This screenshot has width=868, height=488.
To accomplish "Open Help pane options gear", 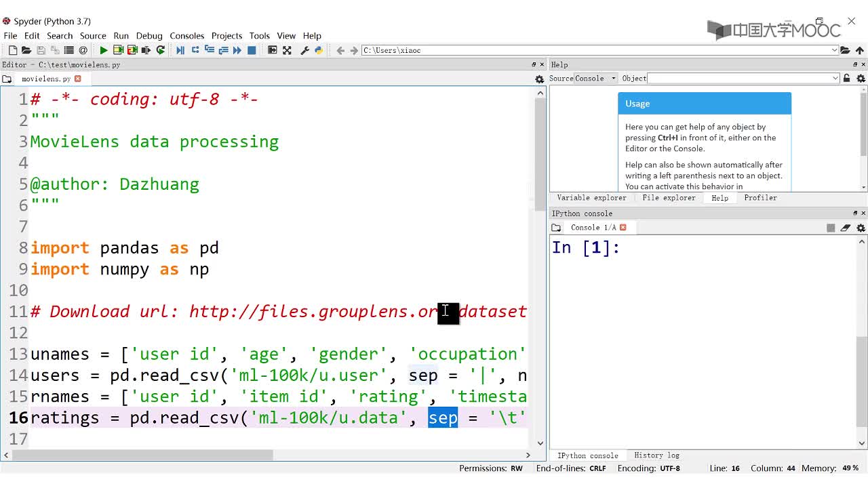I will 861,79.
